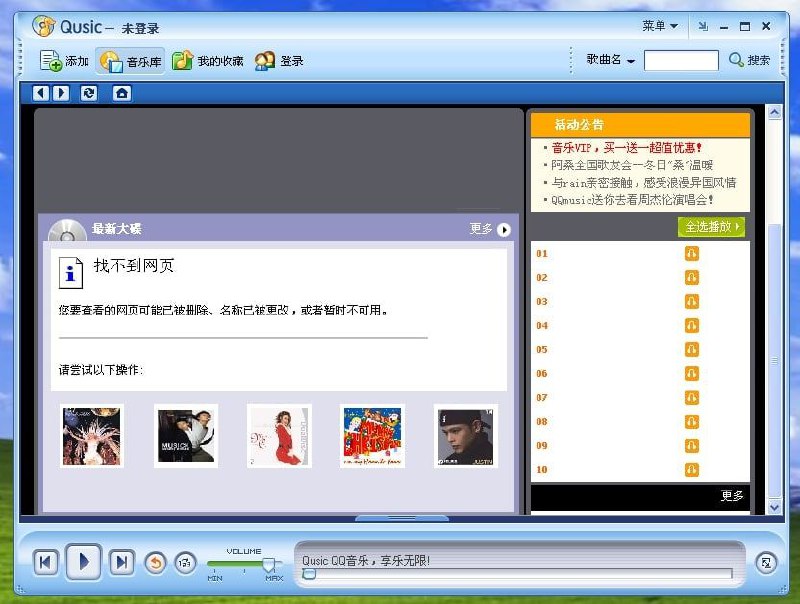Focus the search text input field
The height and width of the screenshot is (604, 800).
point(681,60)
